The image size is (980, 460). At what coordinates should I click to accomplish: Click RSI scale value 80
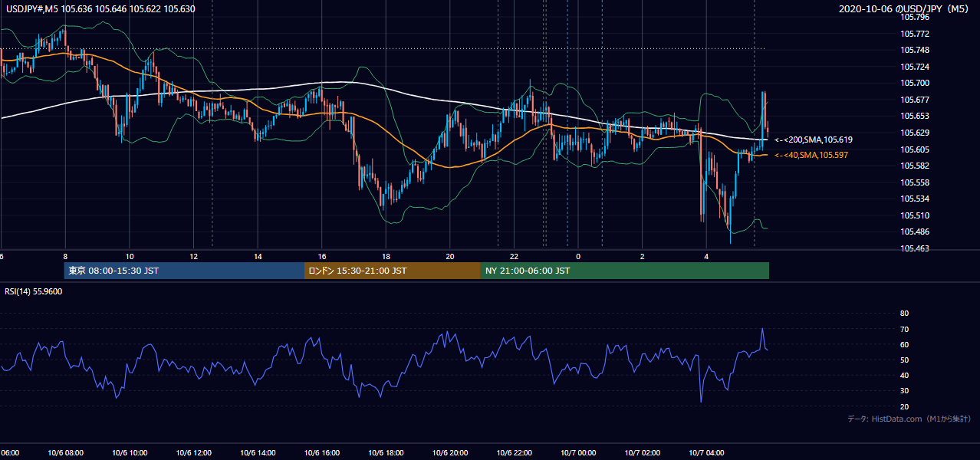(904, 314)
